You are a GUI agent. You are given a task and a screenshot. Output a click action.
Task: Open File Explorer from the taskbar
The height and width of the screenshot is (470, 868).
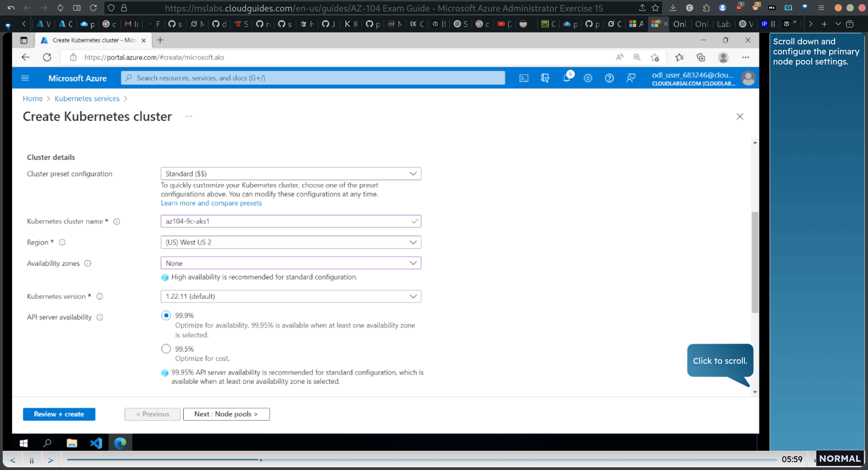pos(72,443)
